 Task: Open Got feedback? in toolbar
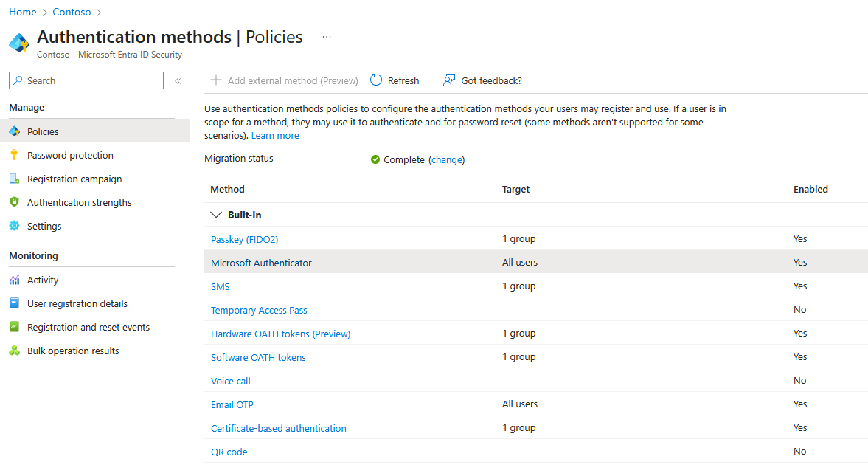(x=482, y=80)
